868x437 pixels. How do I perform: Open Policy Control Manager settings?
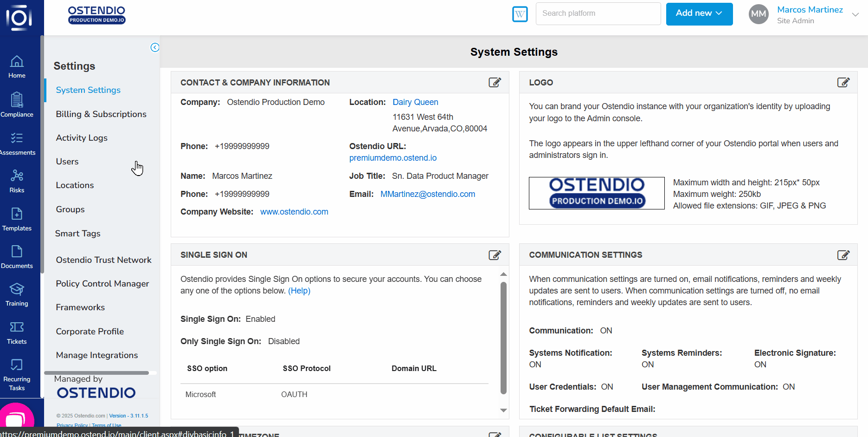click(x=103, y=283)
